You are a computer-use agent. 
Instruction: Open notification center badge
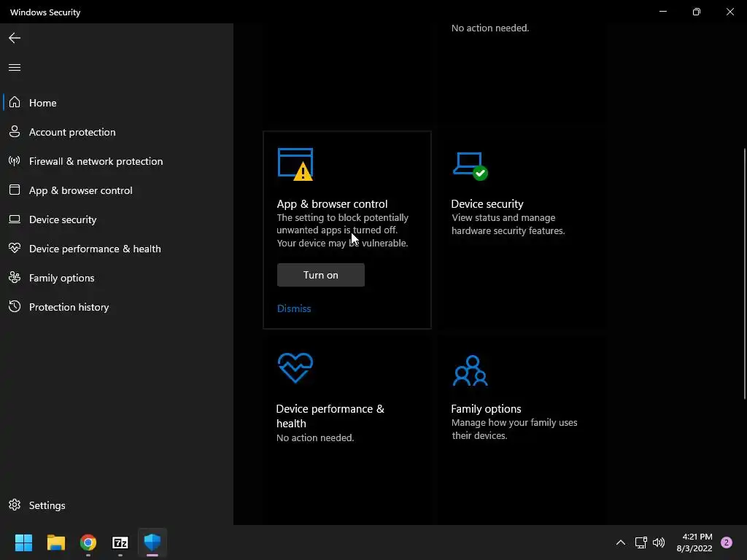tap(726, 542)
